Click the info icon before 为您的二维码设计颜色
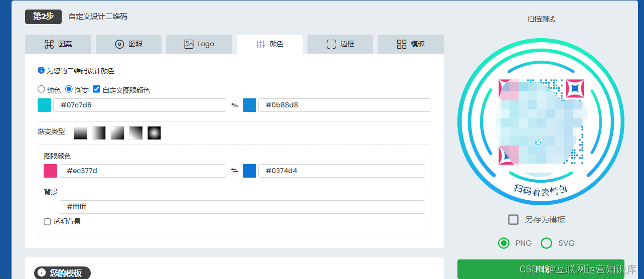This screenshot has height=279, width=644. (x=41, y=71)
